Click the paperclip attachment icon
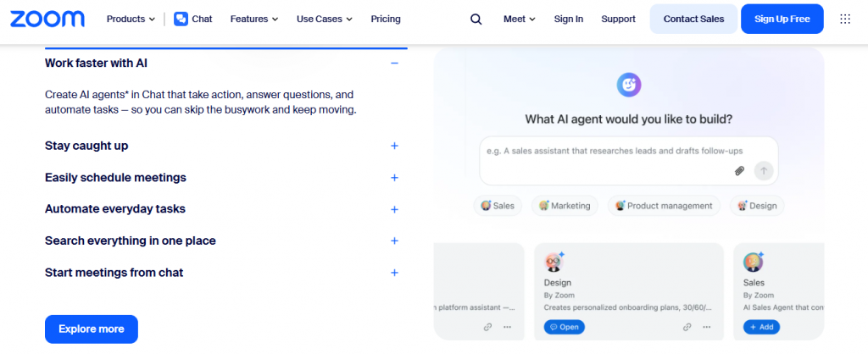 pos(739,170)
